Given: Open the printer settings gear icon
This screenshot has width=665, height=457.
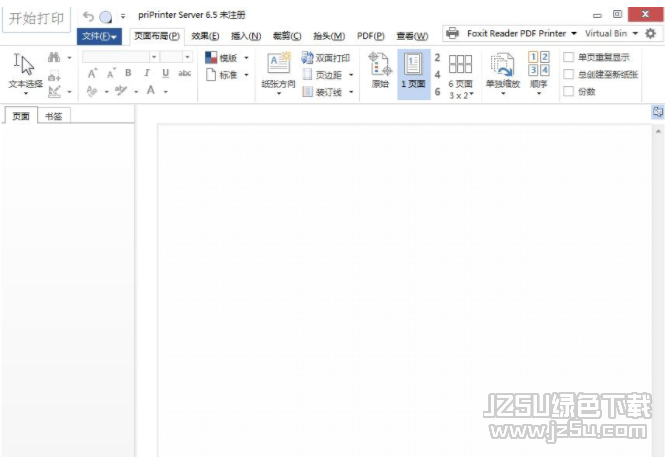Looking at the screenshot, I should point(650,33).
